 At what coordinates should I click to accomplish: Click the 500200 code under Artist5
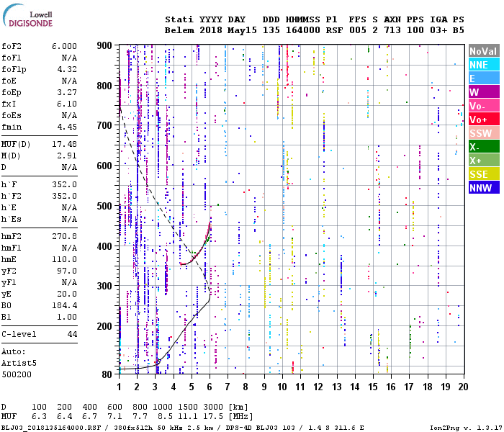17,374
